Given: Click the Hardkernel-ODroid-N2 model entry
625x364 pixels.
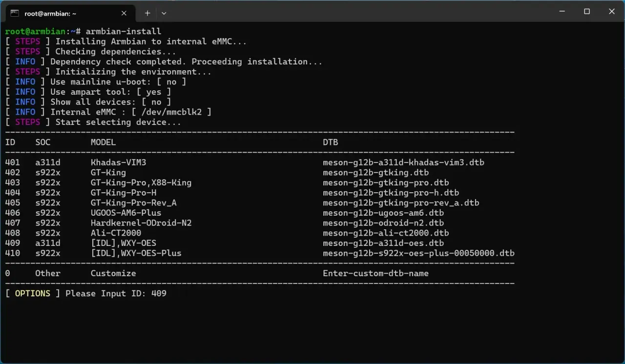Looking at the screenshot, I should (x=141, y=223).
